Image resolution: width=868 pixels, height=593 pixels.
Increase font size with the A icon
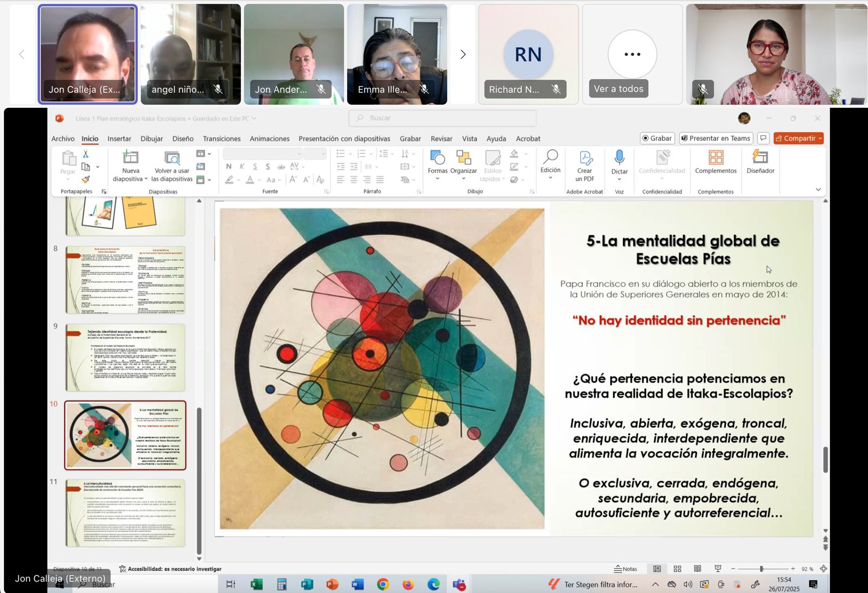pos(293,179)
